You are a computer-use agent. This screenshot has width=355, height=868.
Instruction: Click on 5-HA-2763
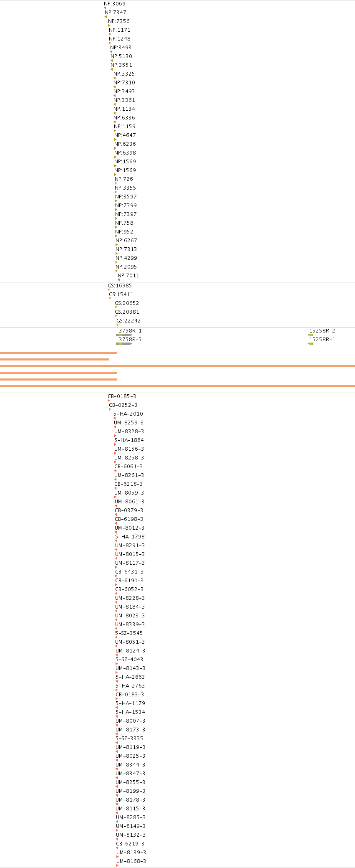coord(130,686)
